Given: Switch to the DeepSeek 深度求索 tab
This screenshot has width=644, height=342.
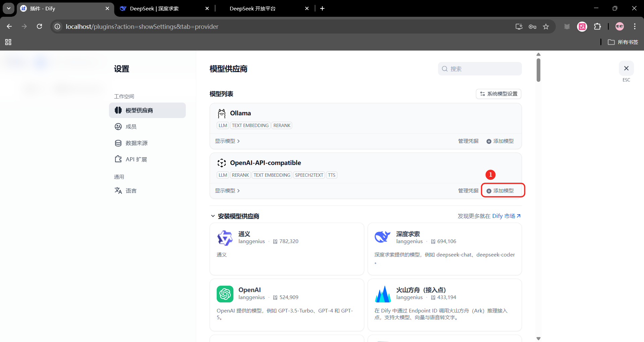Looking at the screenshot, I should click(x=164, y=8).
